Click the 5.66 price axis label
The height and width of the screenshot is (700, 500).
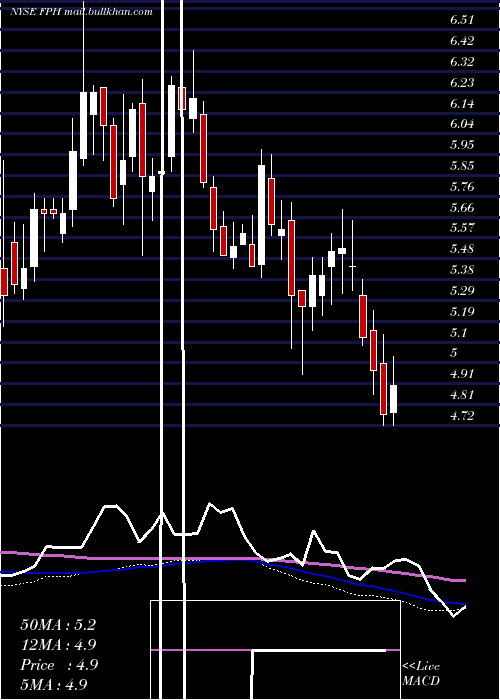462,208
